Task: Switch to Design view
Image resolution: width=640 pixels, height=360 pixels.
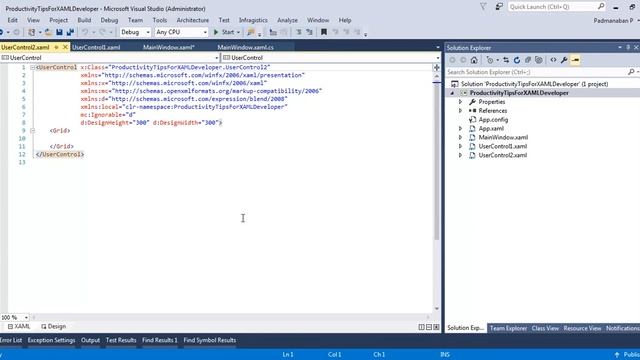Action: tap(53, 327)
